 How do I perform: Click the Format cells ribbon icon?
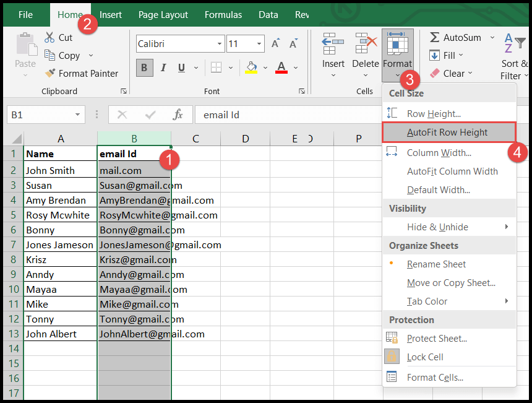coord(397,44)
